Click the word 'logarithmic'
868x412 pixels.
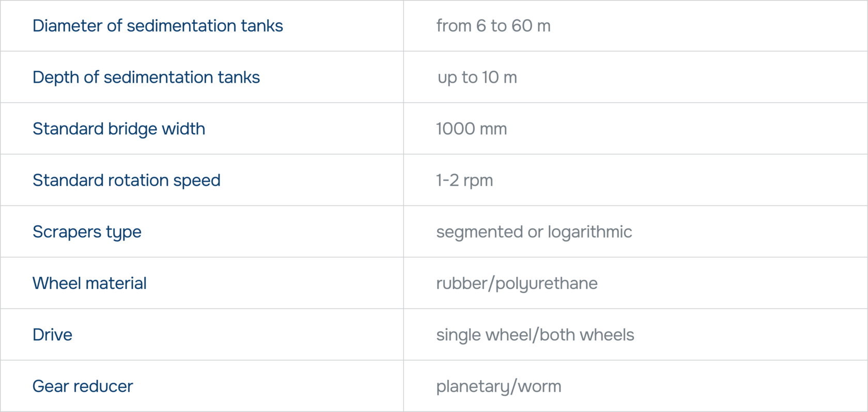(590, 232)
